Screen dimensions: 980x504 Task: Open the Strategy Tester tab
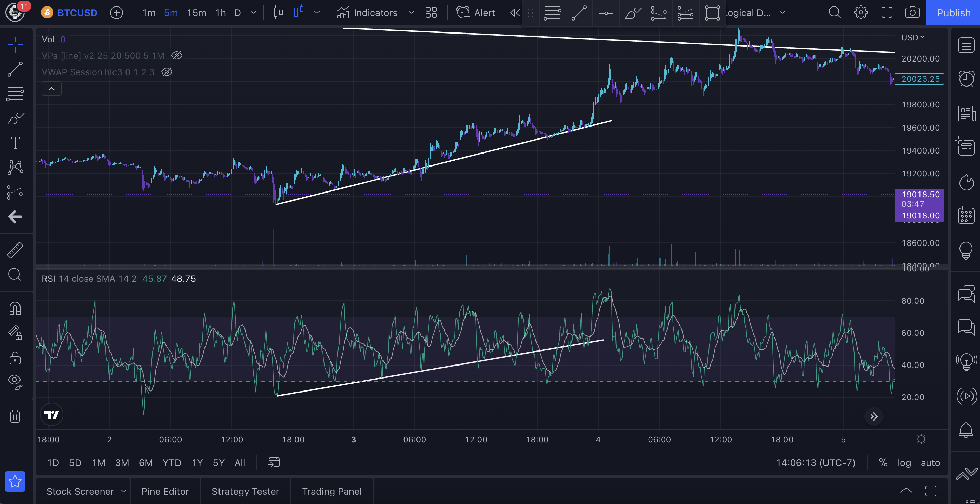[x=246, y=491]
